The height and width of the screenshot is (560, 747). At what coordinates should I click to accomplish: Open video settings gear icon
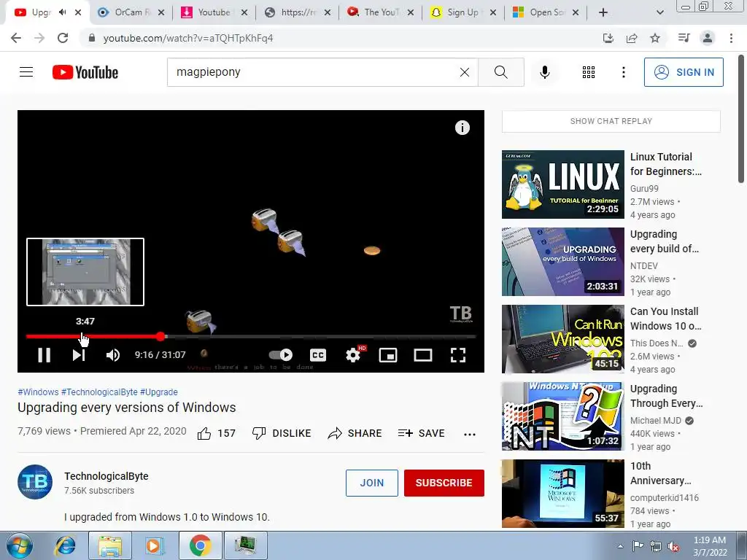(353, 355)
